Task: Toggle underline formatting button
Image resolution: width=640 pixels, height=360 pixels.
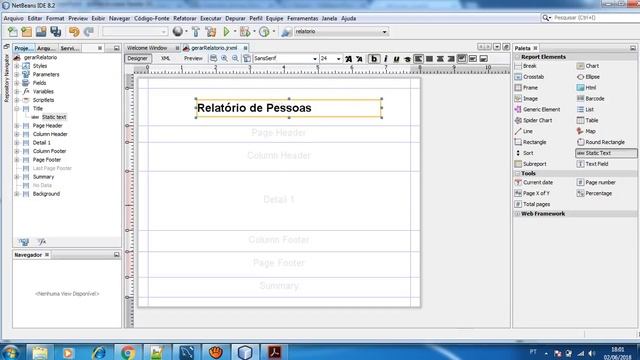Action: pyautogui.click(x=396, y=59)
